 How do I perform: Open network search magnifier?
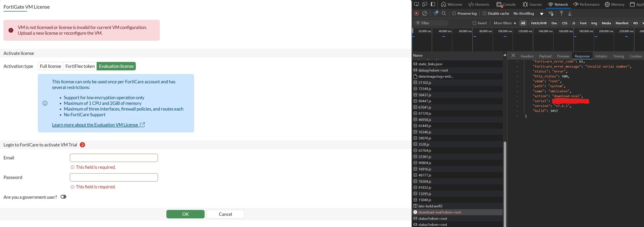pyautogui.click(x=444, y=13)
